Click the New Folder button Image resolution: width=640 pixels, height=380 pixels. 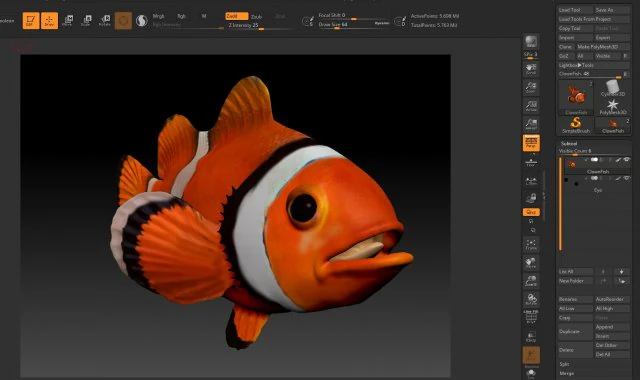(x=575, y=281)
